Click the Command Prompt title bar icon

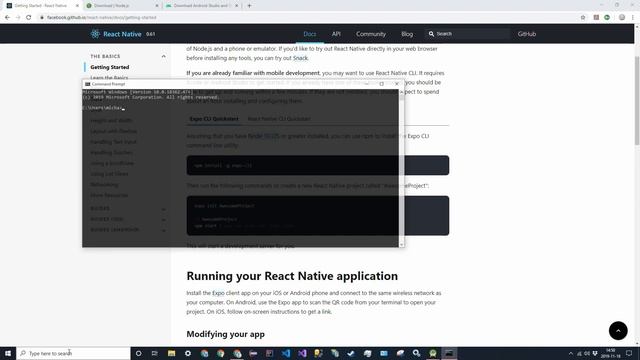87,84
